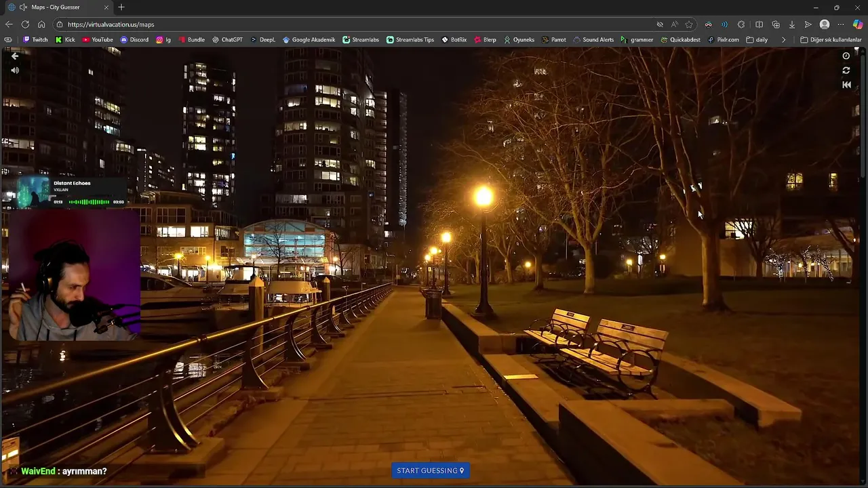The image size is (868, 488).
Task: Add this page to favorites
Action: (689, 24)
